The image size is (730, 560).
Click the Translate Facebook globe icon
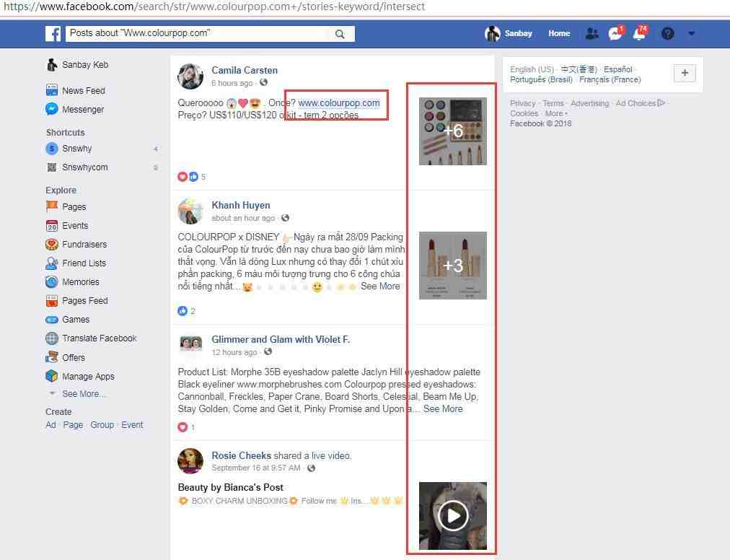pos(52,338)
